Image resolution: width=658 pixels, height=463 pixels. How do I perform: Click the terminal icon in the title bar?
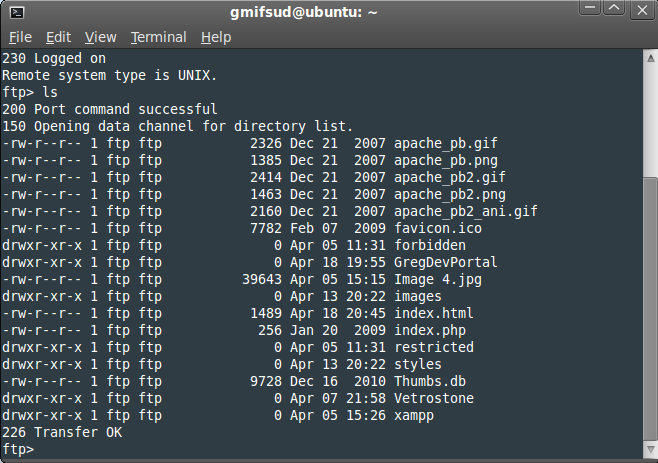click(x=17, y=13)
